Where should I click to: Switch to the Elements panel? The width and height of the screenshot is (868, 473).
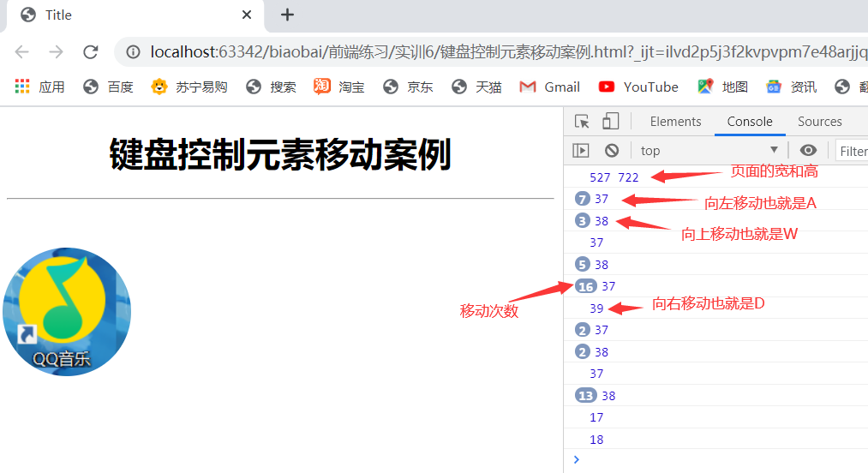coord(675,122)
